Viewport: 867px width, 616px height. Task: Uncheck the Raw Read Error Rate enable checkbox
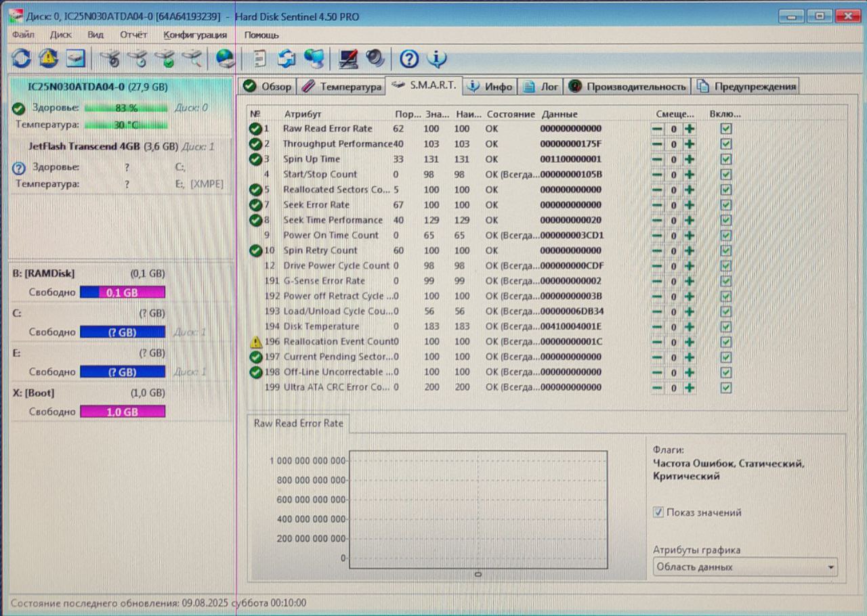pos(726,129)
